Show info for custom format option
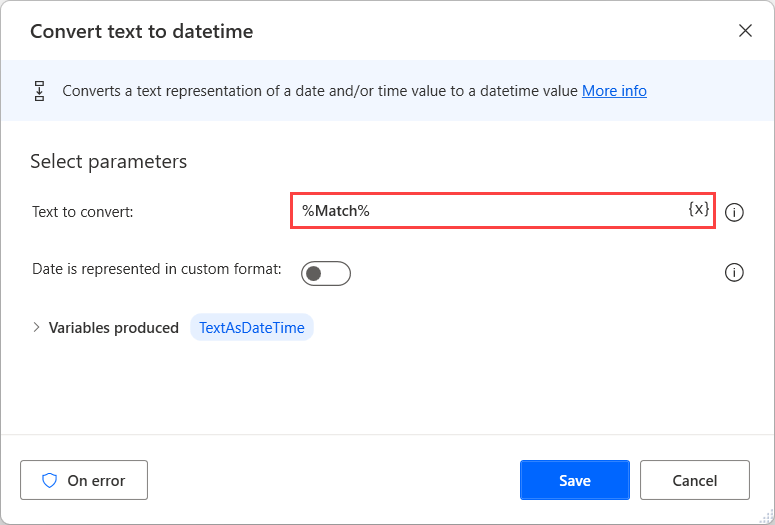775x525 pixels. [x=734, y=272]
